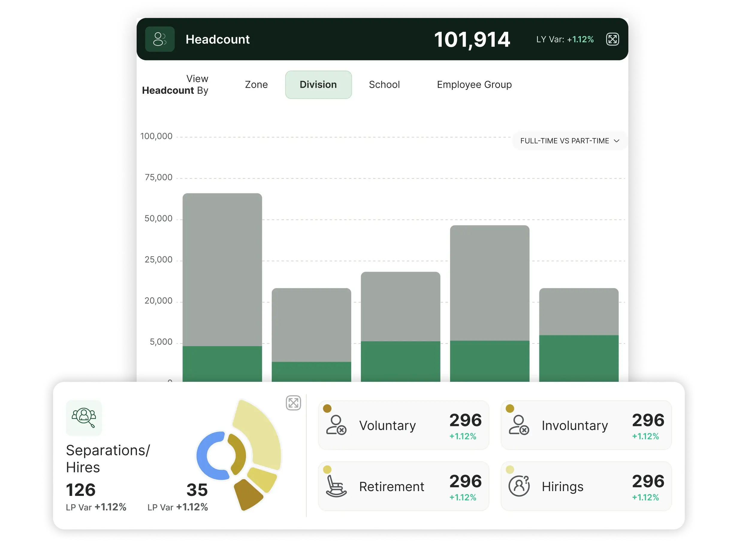This screenshot has height=548, width=756.
Task: Click the Involuntary separation person icon
Action: [x=519, y=425]
